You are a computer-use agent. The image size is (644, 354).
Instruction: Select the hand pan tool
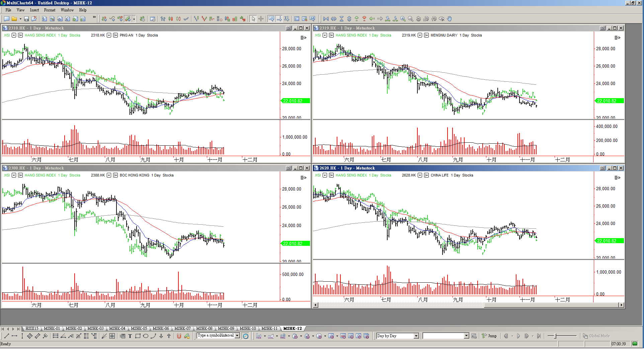[450, 19]
